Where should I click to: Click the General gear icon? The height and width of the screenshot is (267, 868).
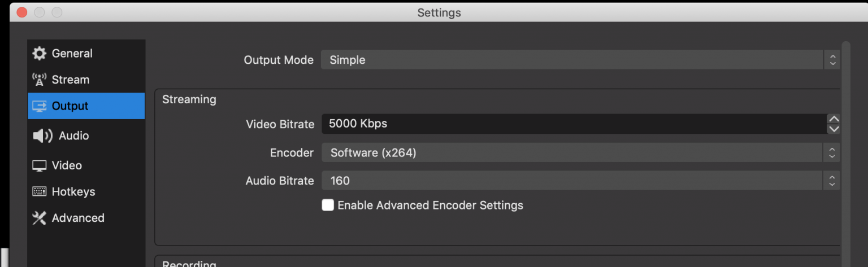tap(39, 53)
